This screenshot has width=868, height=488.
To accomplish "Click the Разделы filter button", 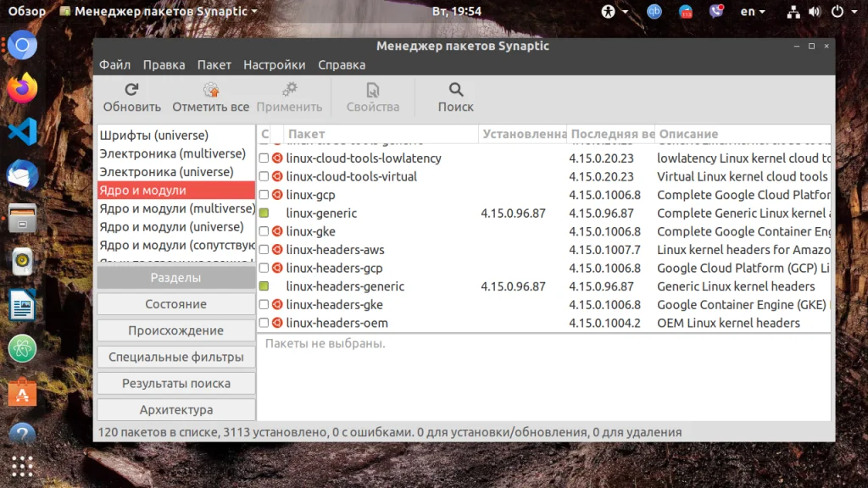I will click(x=176, y=277).
